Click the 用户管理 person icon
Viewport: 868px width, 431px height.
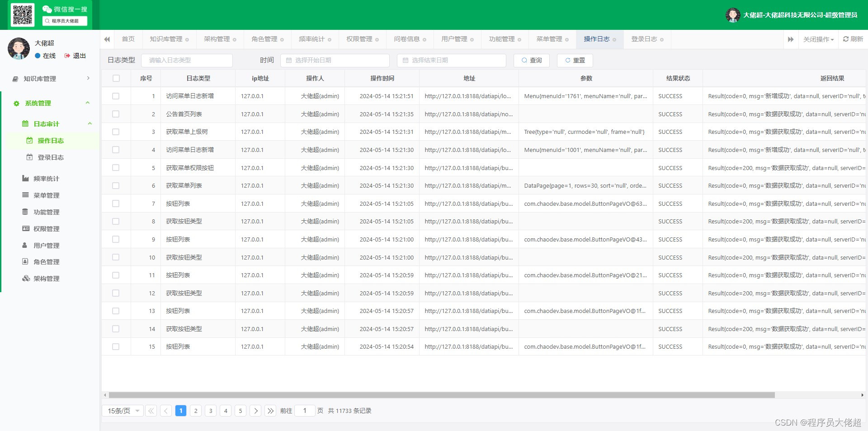pyautogui.click(x=25, y=245)
